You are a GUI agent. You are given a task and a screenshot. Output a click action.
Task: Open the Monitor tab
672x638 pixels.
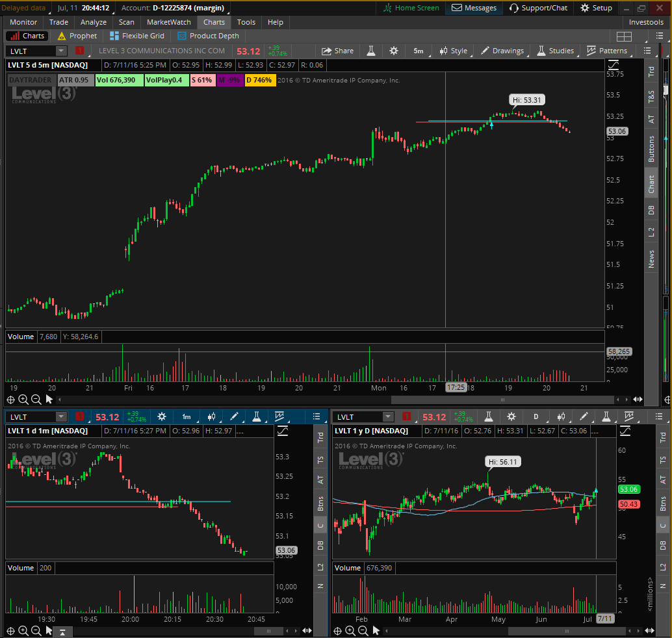tap(23, 22)
